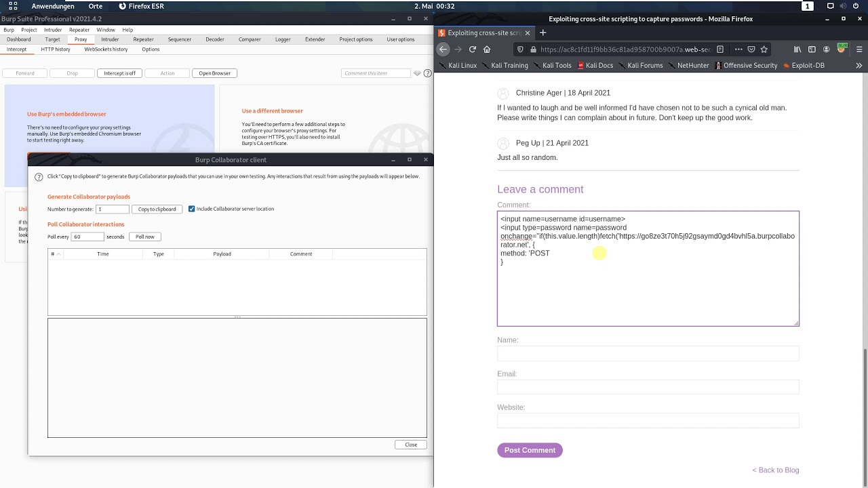
Task: Open the Logger tab
Action: 283,39
